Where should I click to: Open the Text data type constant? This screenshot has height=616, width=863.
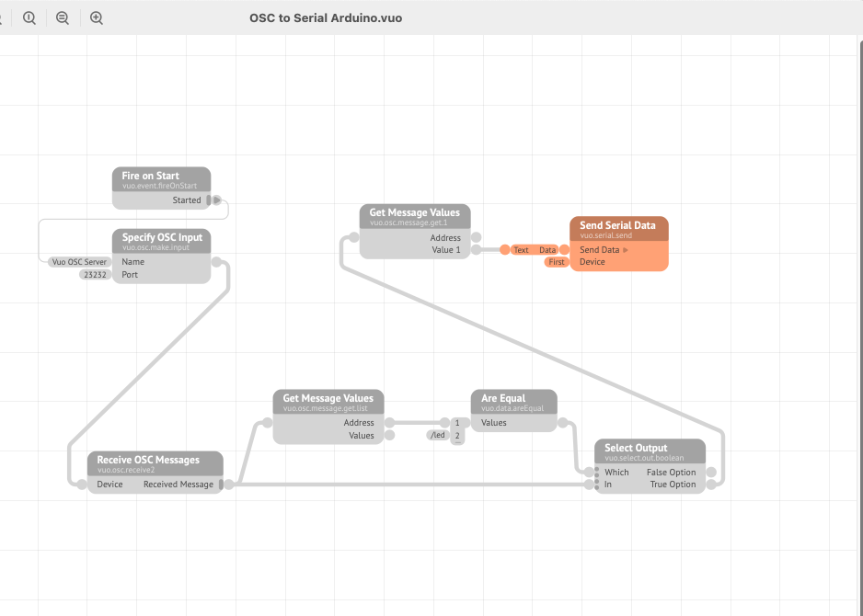[521, 250]
